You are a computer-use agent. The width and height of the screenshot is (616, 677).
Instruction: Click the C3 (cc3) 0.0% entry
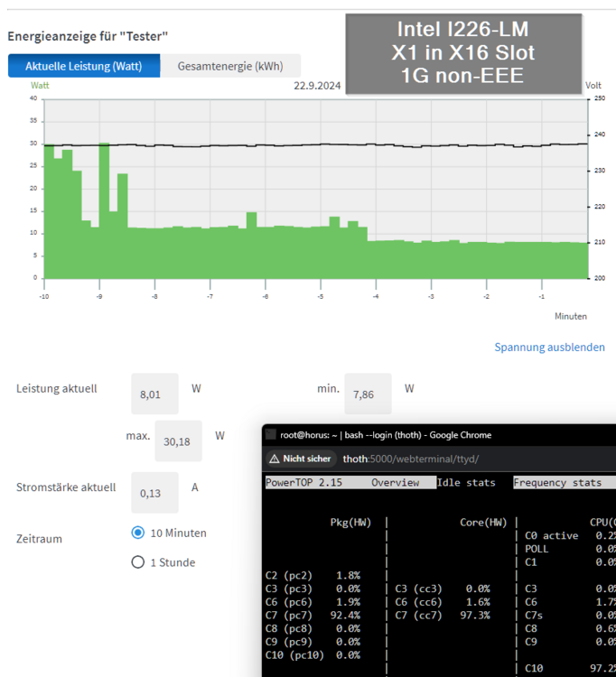(x=443, y=589)
